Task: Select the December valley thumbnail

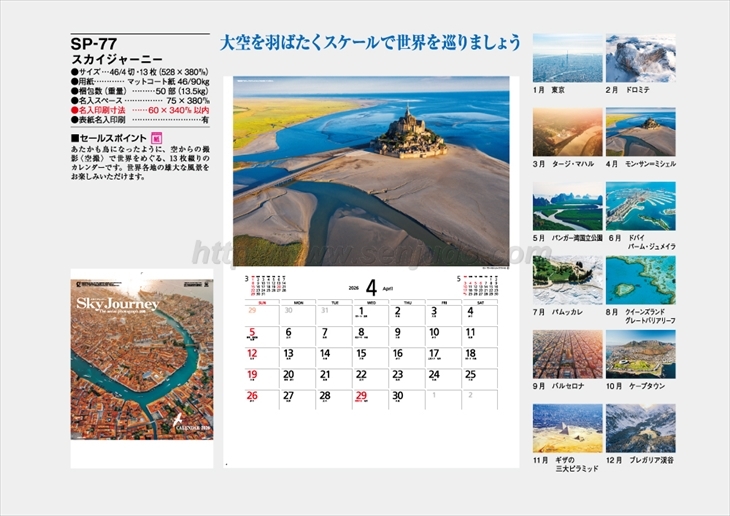Action: coord(640,428)
